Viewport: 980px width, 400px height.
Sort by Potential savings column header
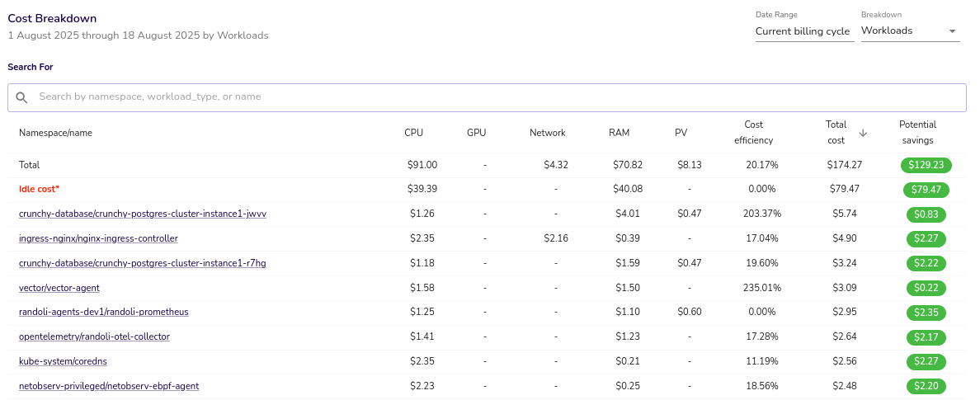coord(917,133)
